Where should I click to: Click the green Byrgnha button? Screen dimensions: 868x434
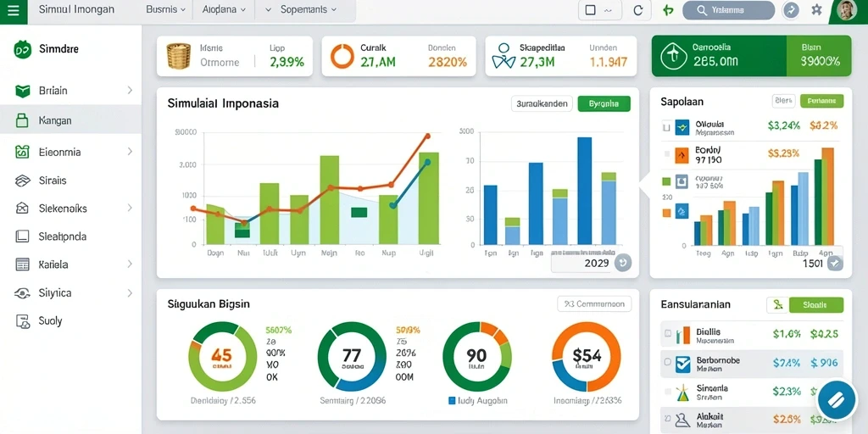pyautogui.click(x=604, y=103)
